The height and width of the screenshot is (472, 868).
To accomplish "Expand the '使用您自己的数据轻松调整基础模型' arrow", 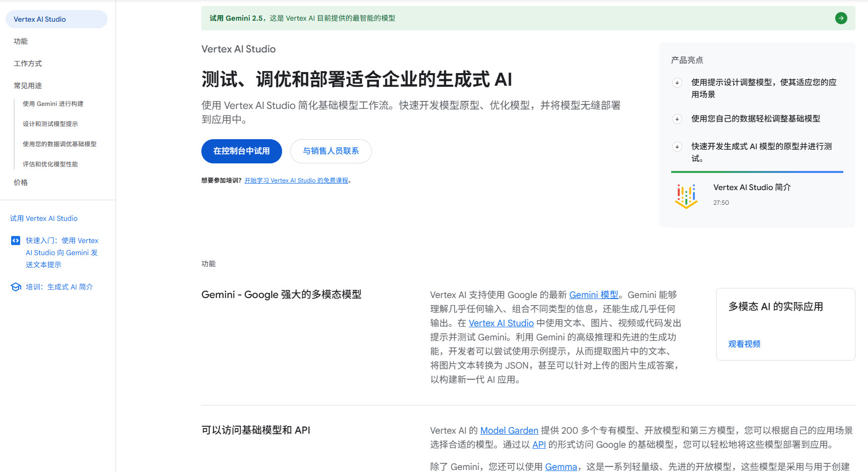I will 677,119.
